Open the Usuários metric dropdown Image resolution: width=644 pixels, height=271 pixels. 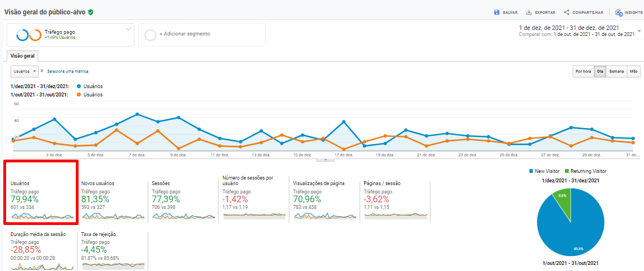click(x=25, y=71)
